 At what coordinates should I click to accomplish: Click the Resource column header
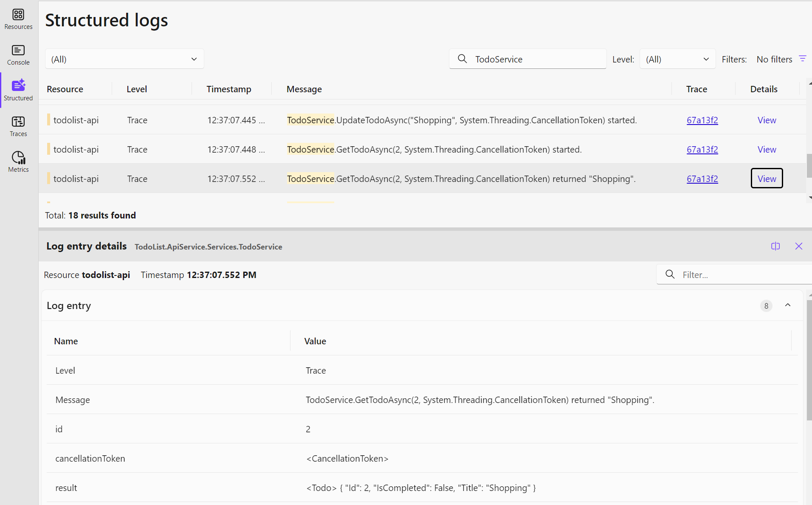[65, 89]
